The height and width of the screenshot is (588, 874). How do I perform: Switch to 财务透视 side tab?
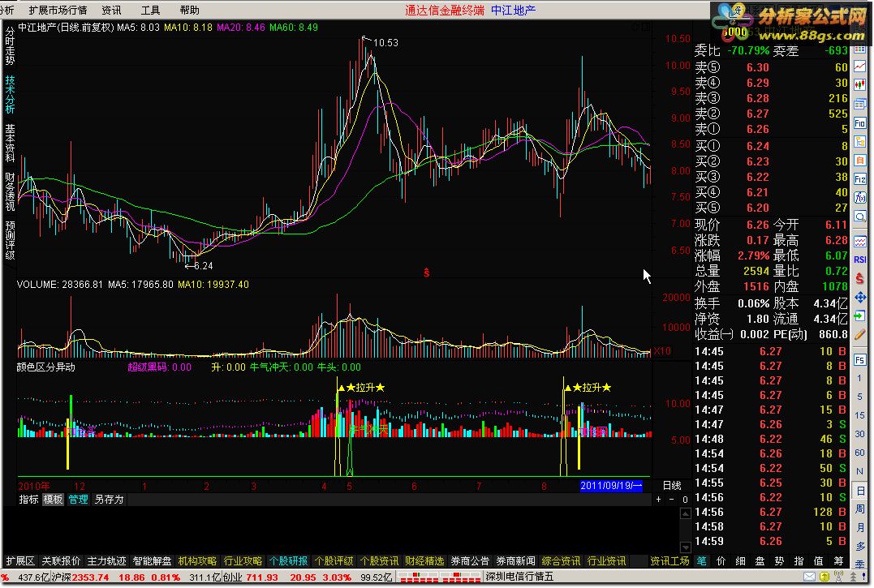tap(10, 191)
